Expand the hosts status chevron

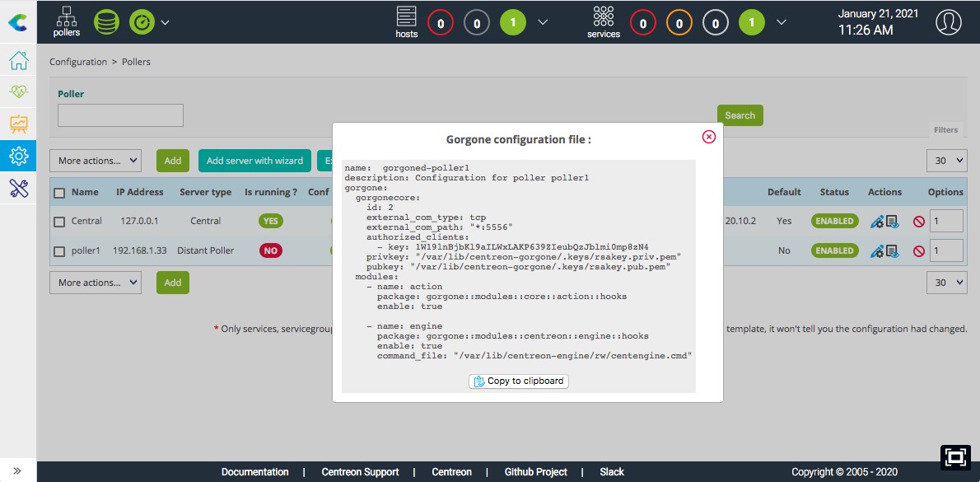tap(543, 22)
